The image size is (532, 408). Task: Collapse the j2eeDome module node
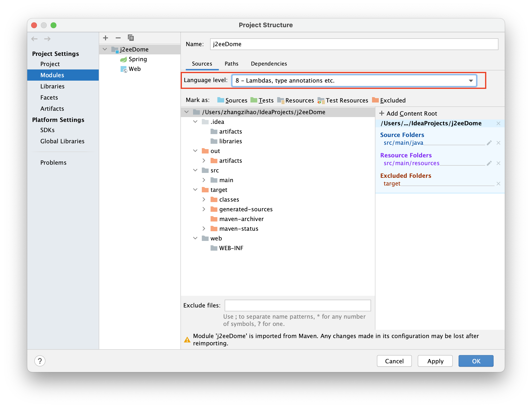pyautogui.click(x=105, y=49)
